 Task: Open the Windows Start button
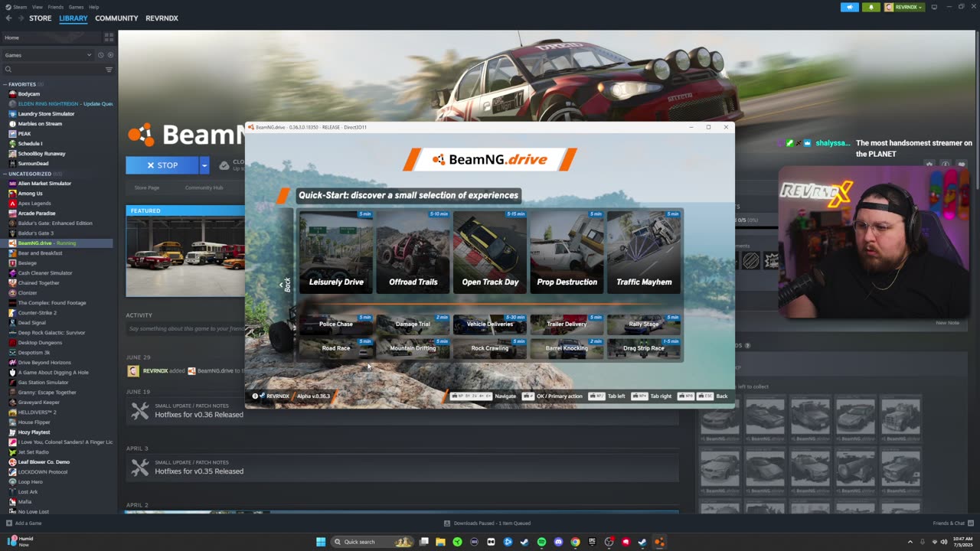(x=321, y=542)
